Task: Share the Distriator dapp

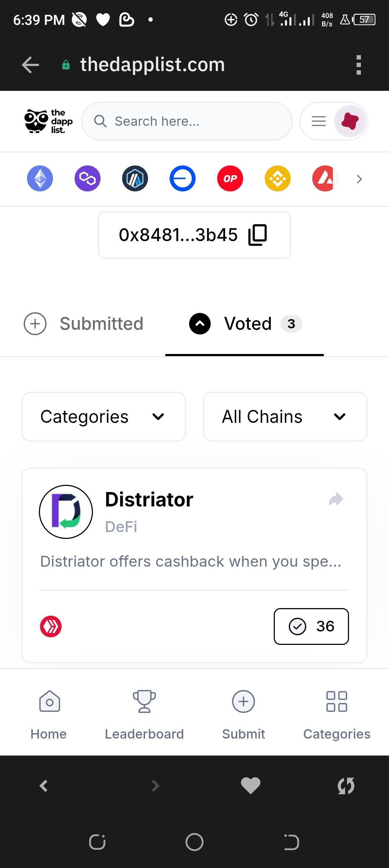Action: pos(336,499)
